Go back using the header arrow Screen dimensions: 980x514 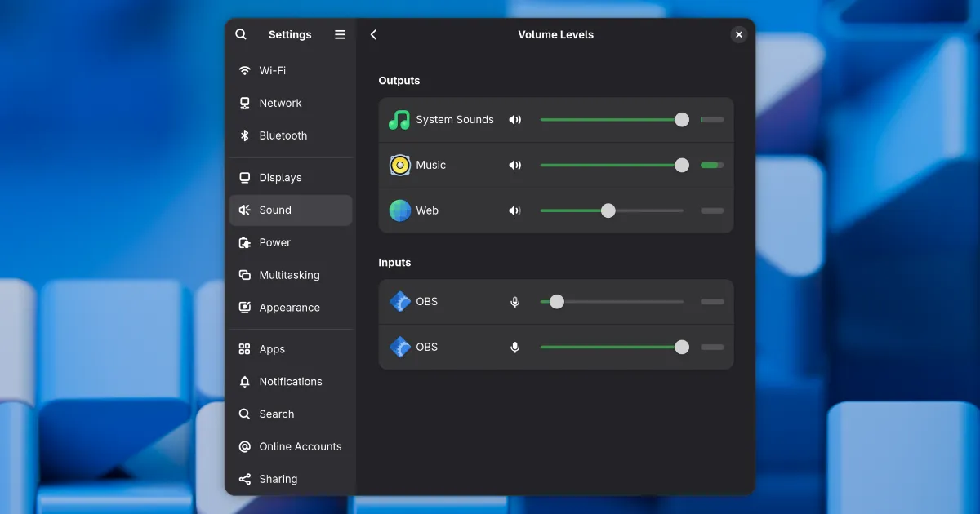(x=374, y=34)
